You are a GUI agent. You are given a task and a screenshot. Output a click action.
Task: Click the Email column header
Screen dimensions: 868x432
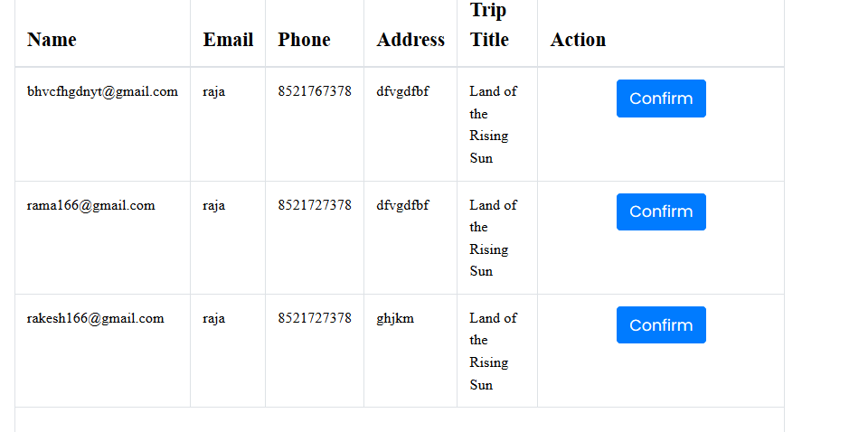click(x=228, y=40)
